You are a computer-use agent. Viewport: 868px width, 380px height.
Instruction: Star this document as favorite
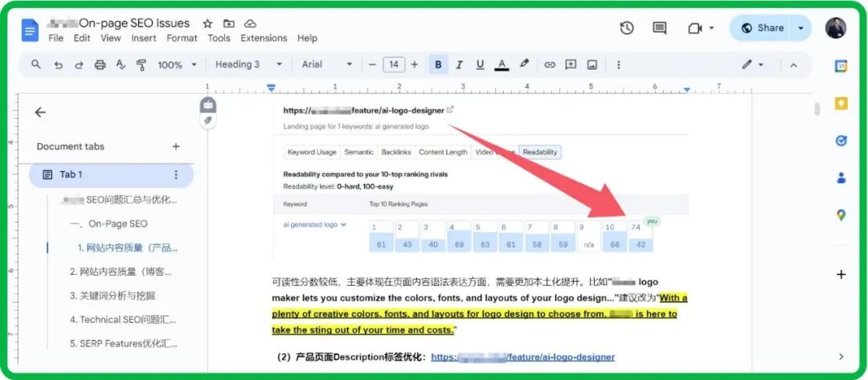coord(208,23)
